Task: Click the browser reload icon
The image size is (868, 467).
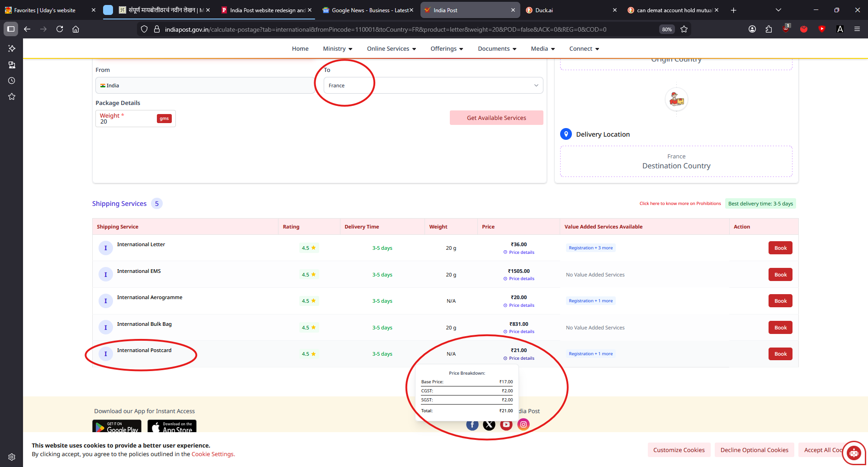Action: click(60, 29)
